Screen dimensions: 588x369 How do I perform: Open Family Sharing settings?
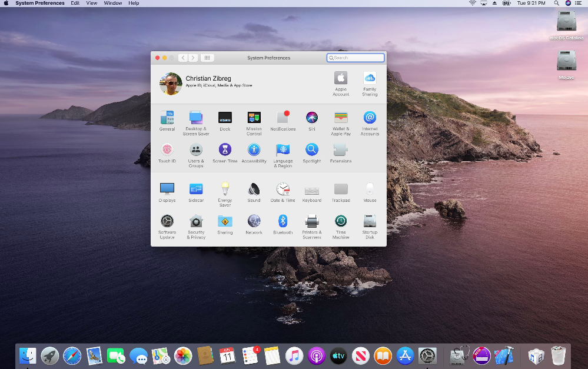(x=370, y=79)
